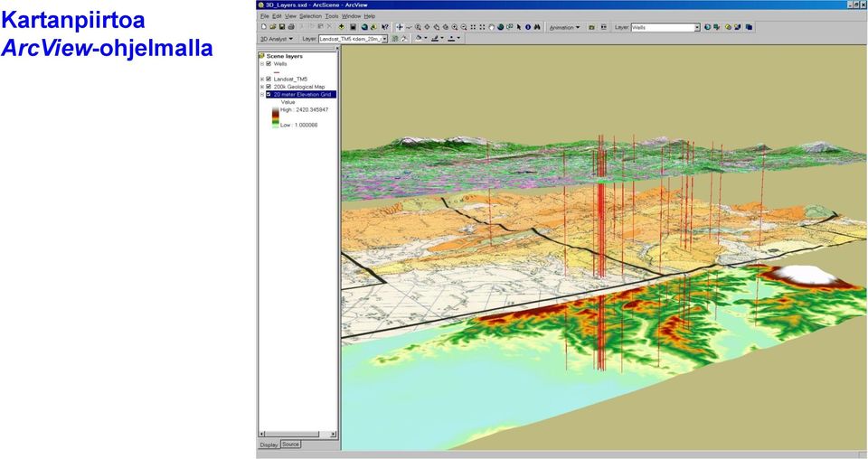This screenshot has height=459, width=868.
Task: Click the Pan hand tool
Action: click(x=492, y=26)
